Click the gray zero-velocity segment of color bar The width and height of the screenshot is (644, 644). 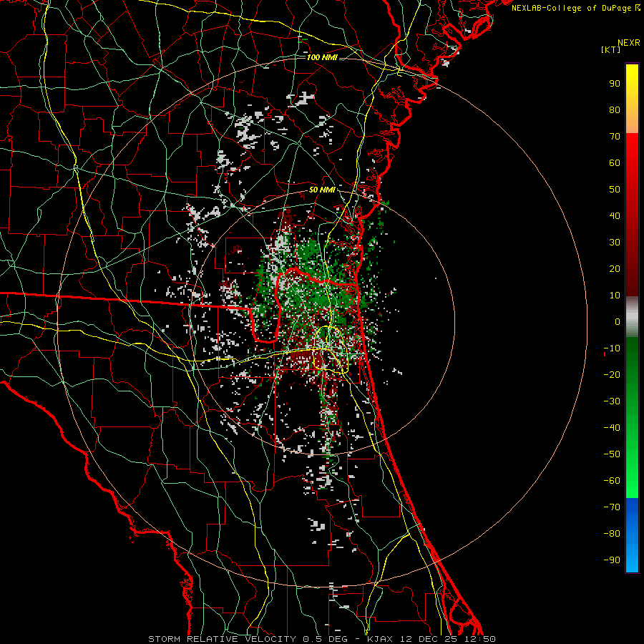632,316
